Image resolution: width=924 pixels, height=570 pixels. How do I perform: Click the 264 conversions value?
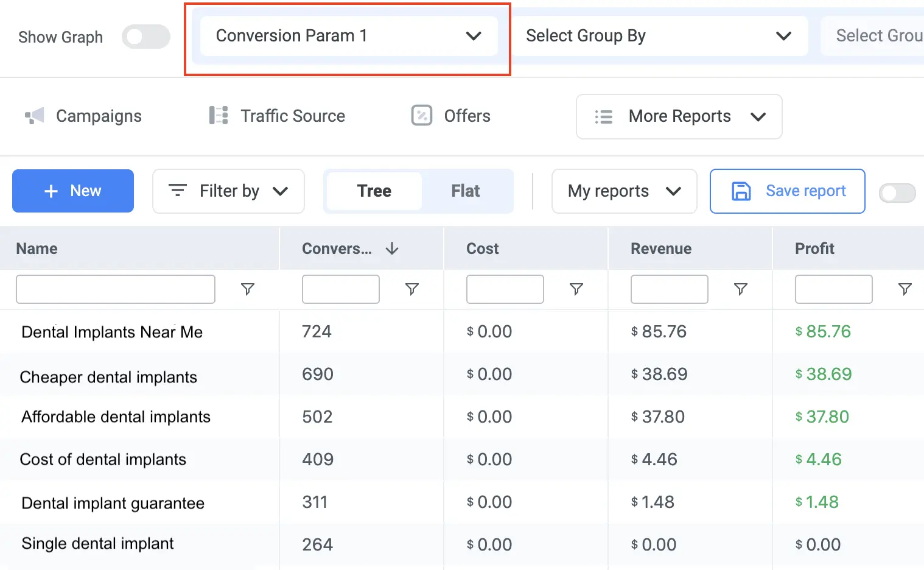tap(318, 544)
